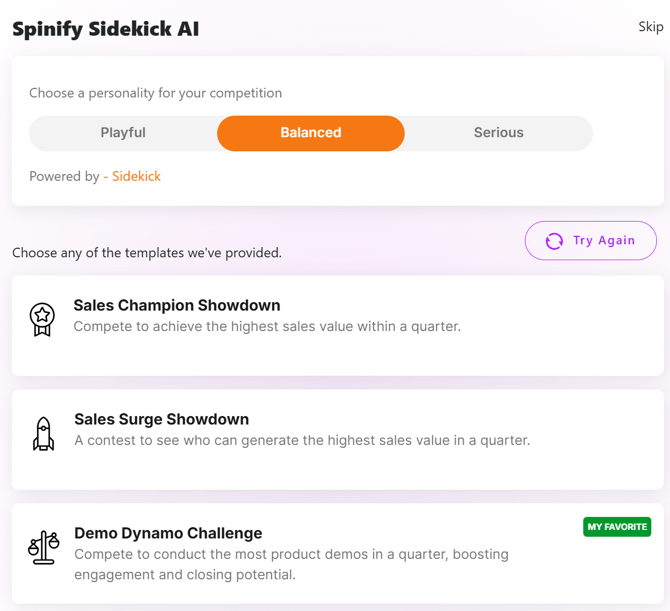This screenshot has width=670, height=611.
Task: Click the rocket icon for Sales Surge
Action: pyautogui.click(x=43, y=434)
